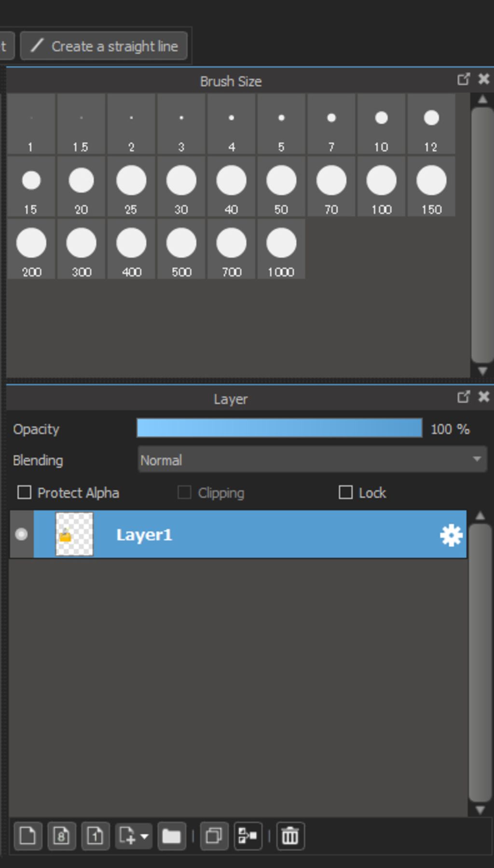Click the layer Opacity slider
The image size is (494, 868).
[279, 428]
